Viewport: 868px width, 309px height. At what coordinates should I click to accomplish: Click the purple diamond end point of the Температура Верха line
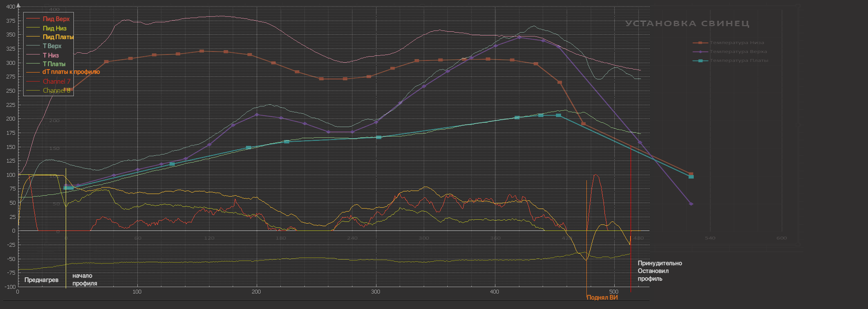pyautogui.click(x=691, y=204)
